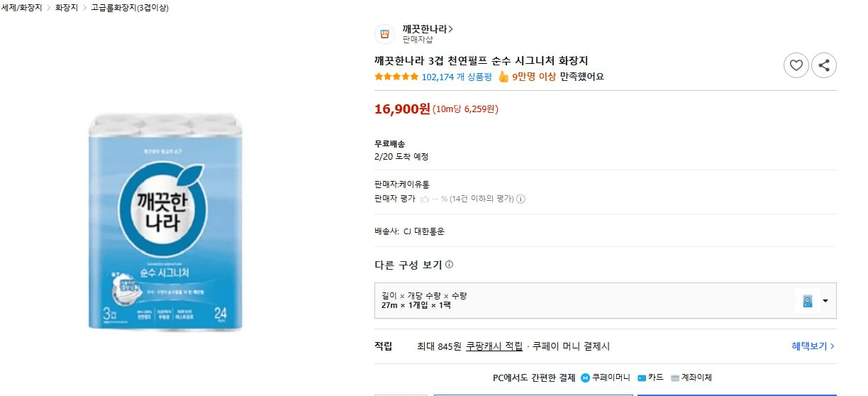Click the main toilet paper product image
This screenshot has width=868, height=396.
(165, 221)
